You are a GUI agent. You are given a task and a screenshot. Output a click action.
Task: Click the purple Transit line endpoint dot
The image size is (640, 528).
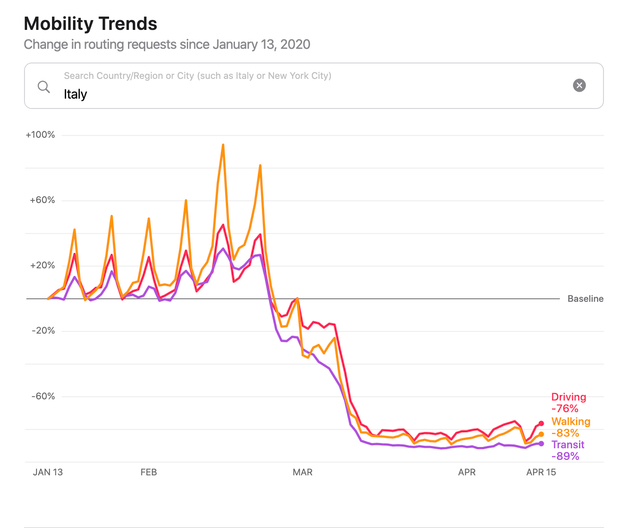(541, 444)
